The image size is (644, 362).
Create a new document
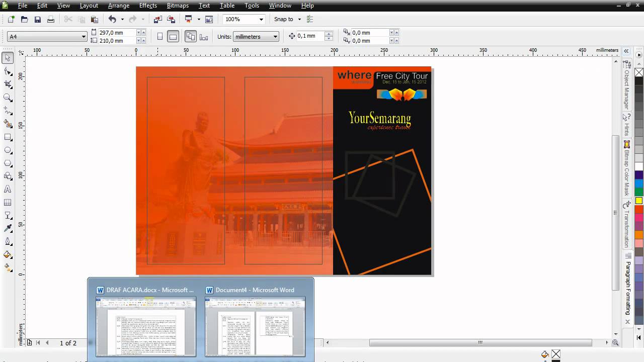coord(11,19)
